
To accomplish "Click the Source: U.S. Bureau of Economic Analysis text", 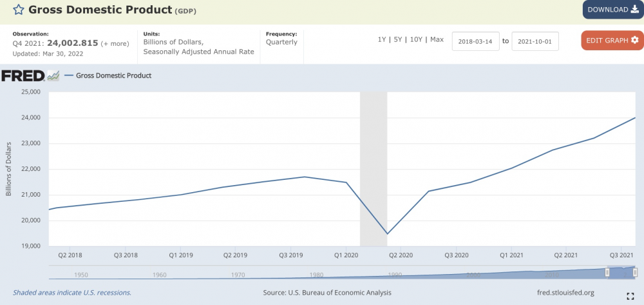I will click(327, 293).
